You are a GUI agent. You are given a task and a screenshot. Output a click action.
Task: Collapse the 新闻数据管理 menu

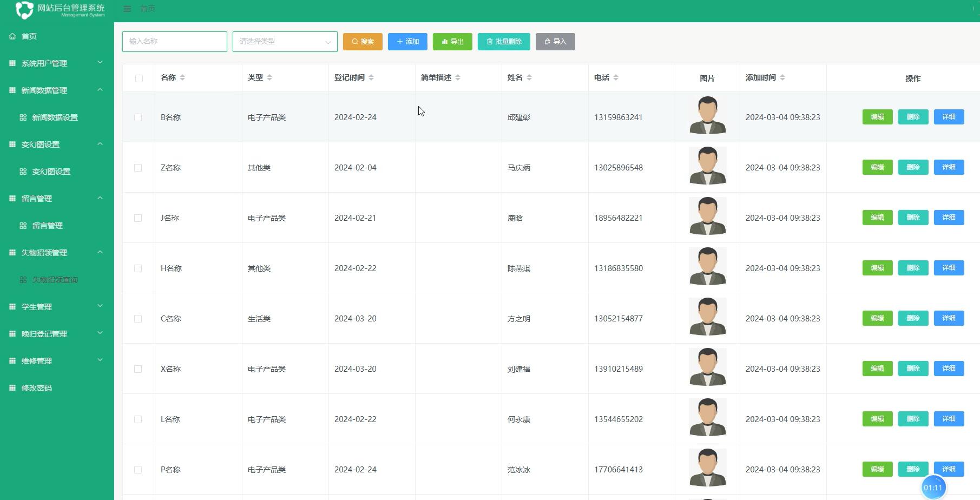[x=56, y=90]
